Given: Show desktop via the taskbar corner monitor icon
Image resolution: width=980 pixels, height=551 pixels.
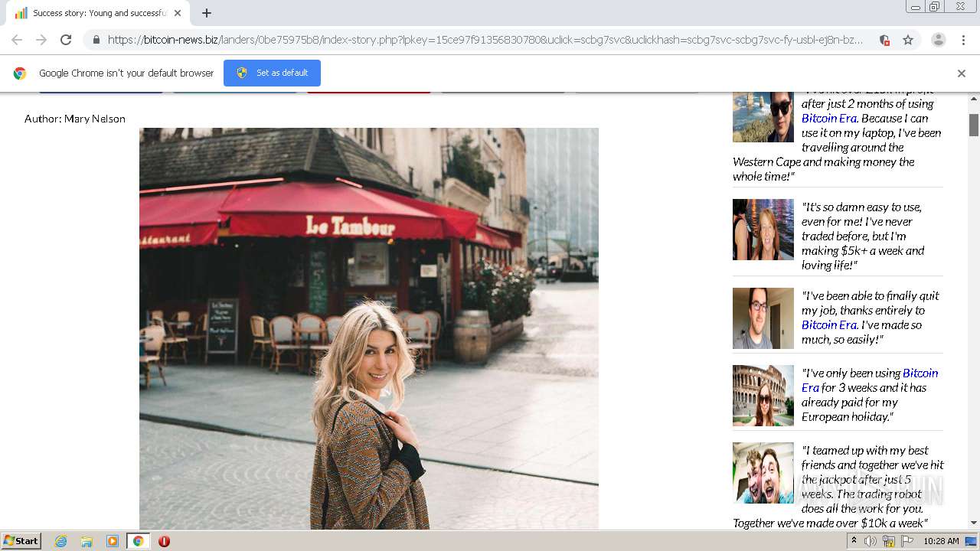Looking at the screenshot, I should [x=971, y=541].
